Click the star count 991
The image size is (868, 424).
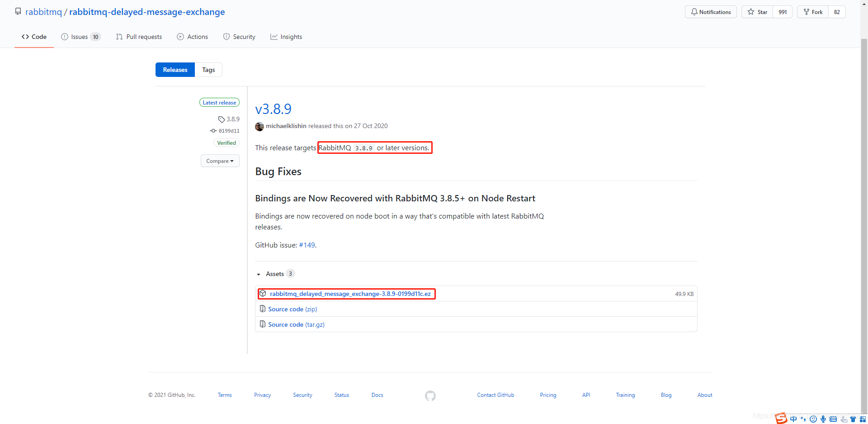[783, 12]
